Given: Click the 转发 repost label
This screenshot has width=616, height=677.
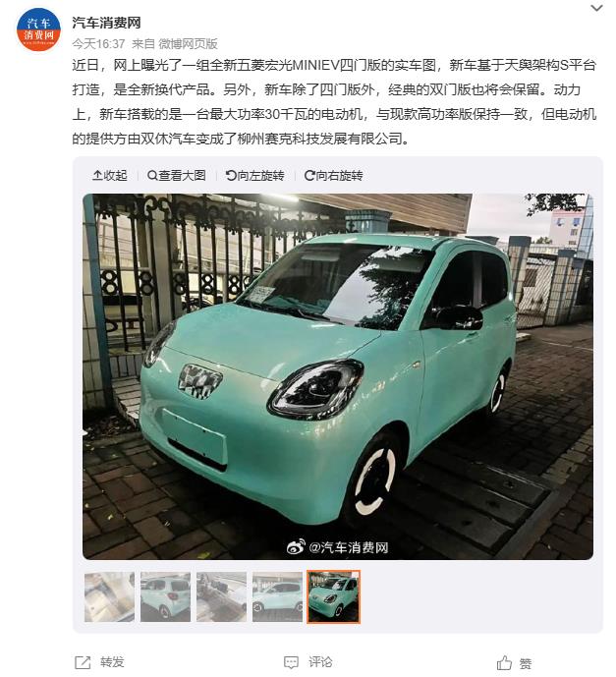Looking at the screenshot, I should (x=112, y=662).
